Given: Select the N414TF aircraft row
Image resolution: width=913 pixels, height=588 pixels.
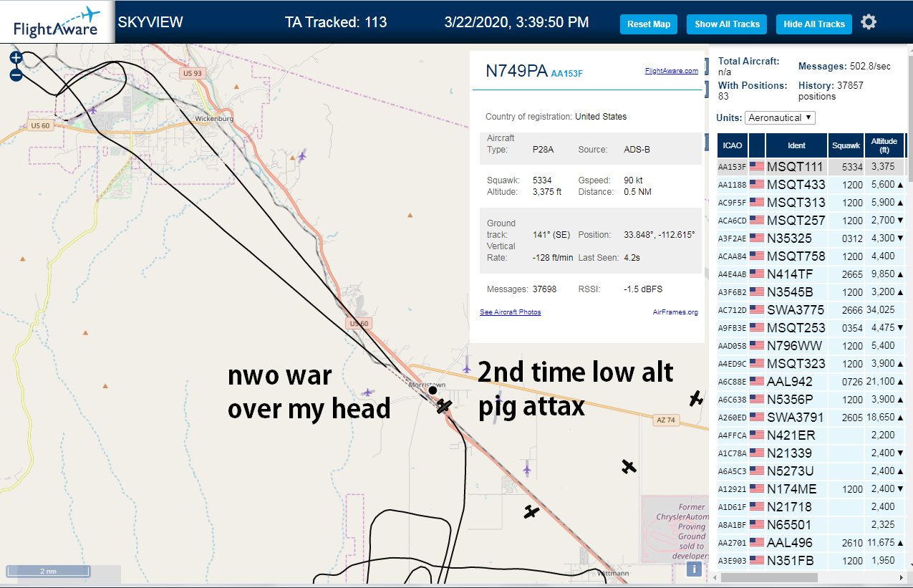Looking at the screenshot, I should coord(811,274).
